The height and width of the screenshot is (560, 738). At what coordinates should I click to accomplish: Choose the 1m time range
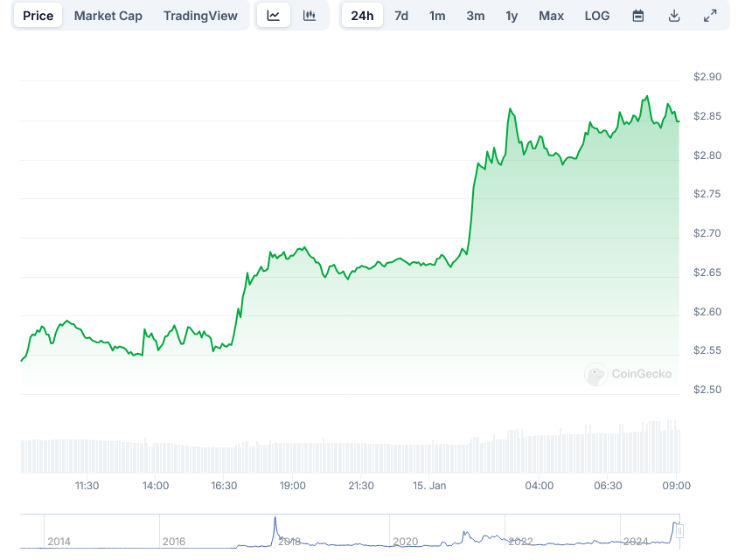[x=437, y=16]
